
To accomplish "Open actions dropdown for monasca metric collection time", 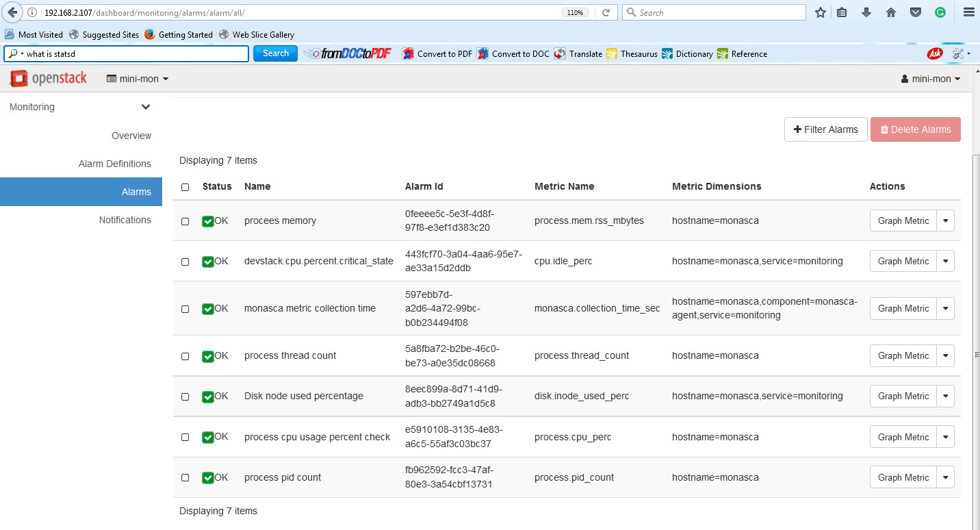I will point(946,308).
